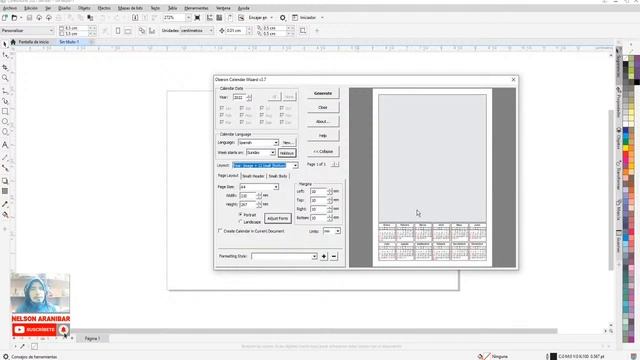
Task: Select the Ellipse tool
Action: pos(5,122)
